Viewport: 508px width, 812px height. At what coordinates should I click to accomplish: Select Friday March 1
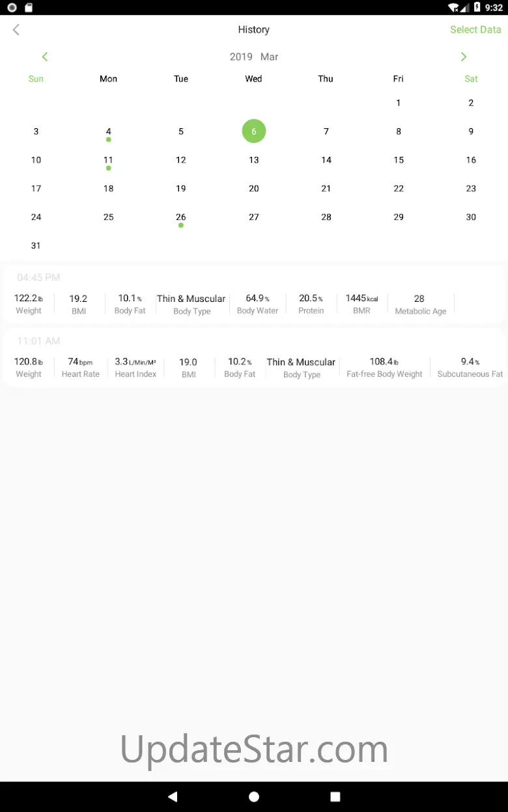coord(399,103)
